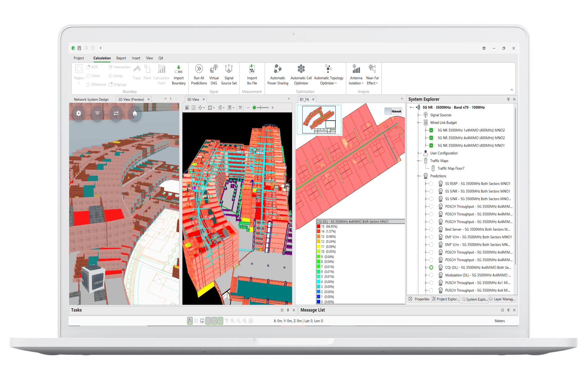Expand the User Configuration node
The height and width of the screenshot is (380, 588).
[419, 153]
